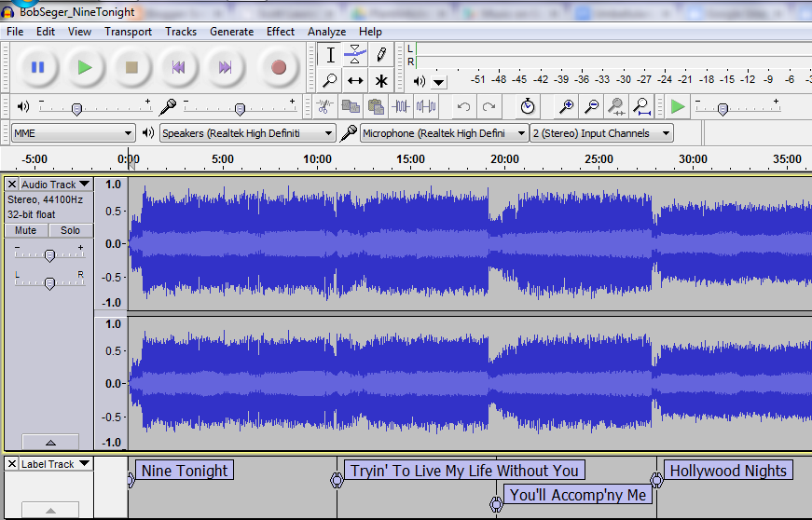This screenshot has width=812, height=520.
Task: Click the Audio Track gain slider handle
Action: (49, 255)
